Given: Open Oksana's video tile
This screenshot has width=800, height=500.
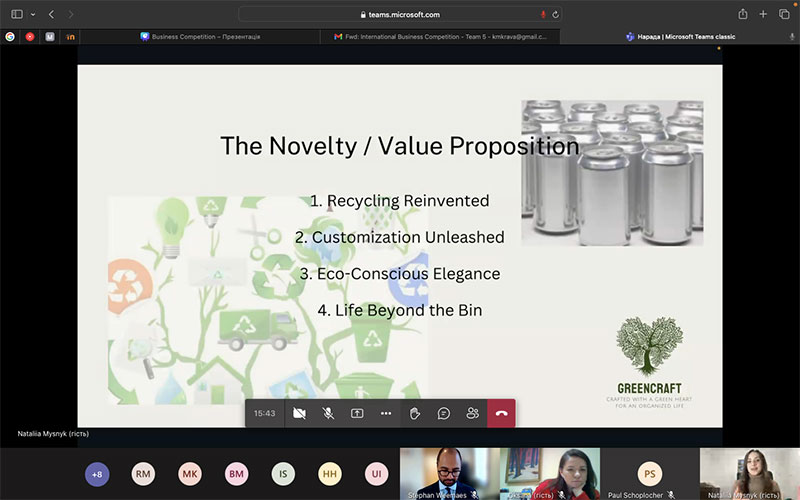Looking at the screenshot, I should 550,474.
